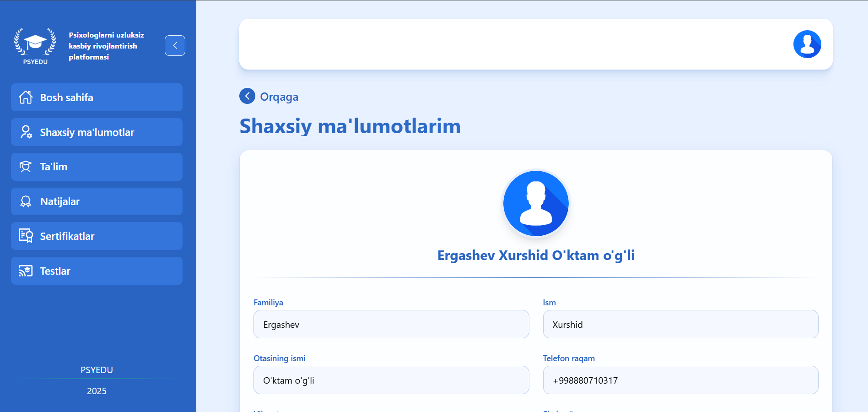Click the Familiya input field
This screenshot has width=868, height=412.
(391, 324)
